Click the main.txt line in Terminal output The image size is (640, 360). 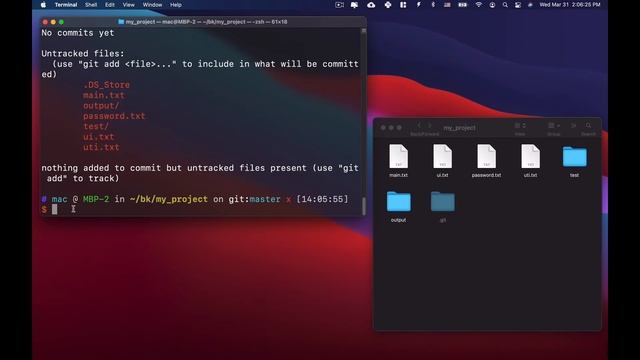(x=104, y=95)
